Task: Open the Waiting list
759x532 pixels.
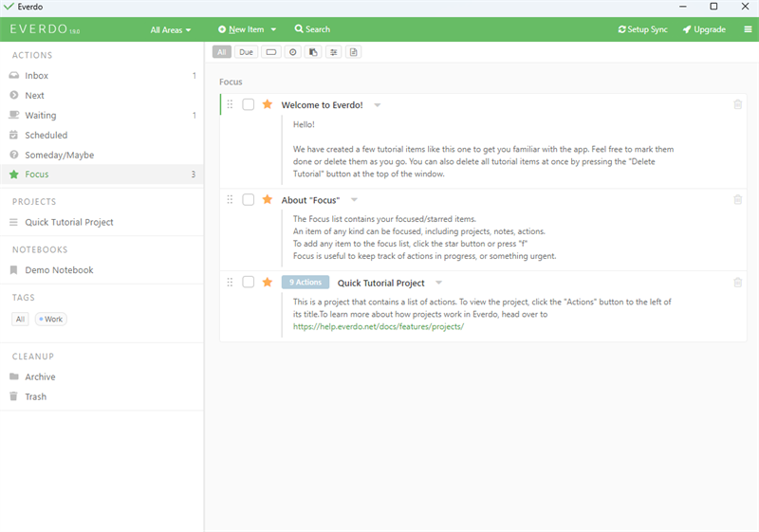Action: (x=102, y=115)
